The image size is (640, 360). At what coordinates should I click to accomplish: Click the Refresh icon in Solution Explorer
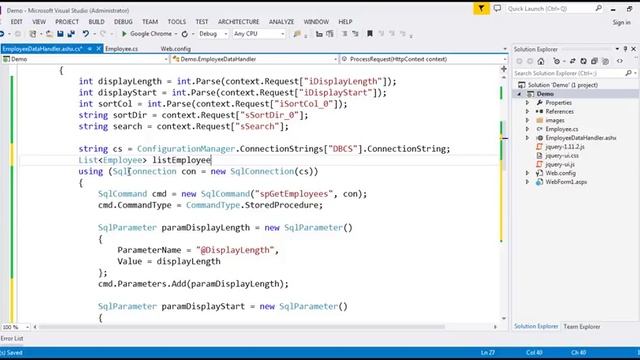pyautogui.click(x=584, y=61)
